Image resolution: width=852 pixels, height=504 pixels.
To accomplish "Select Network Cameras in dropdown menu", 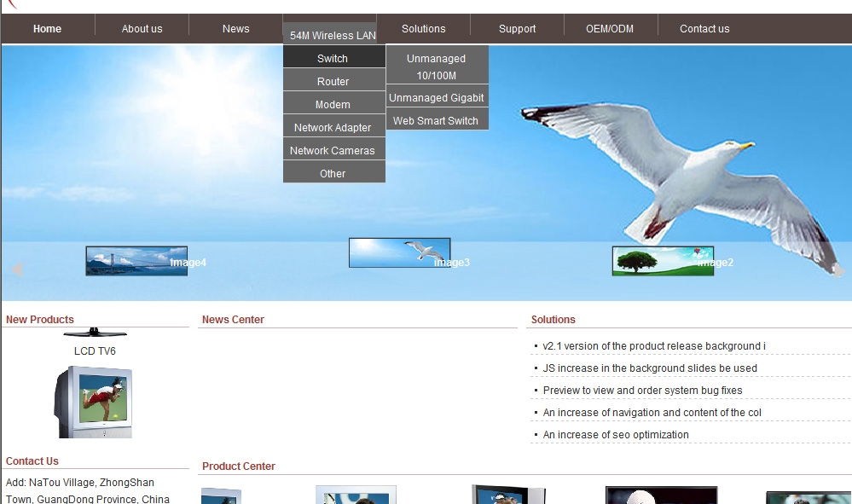I will point(333,151).
